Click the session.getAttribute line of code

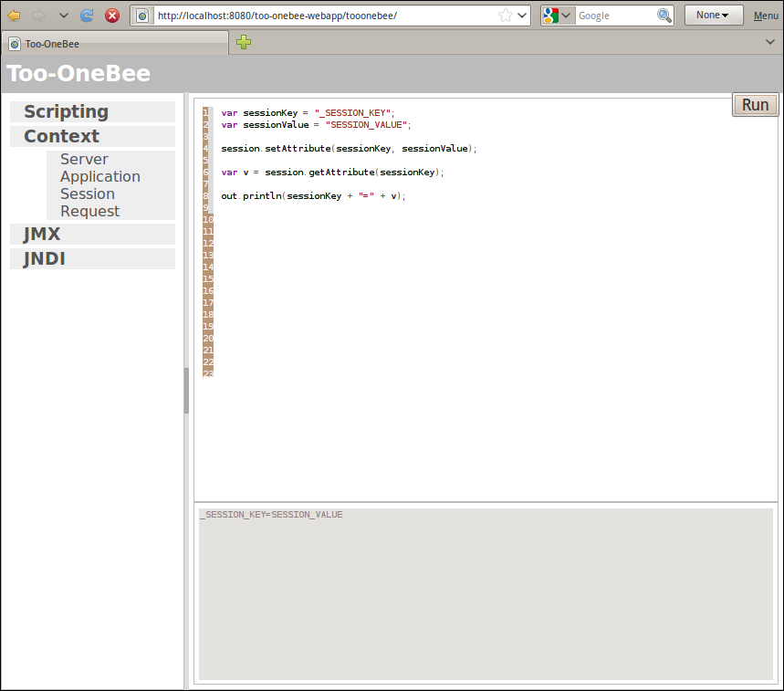[x=332, y=172]
